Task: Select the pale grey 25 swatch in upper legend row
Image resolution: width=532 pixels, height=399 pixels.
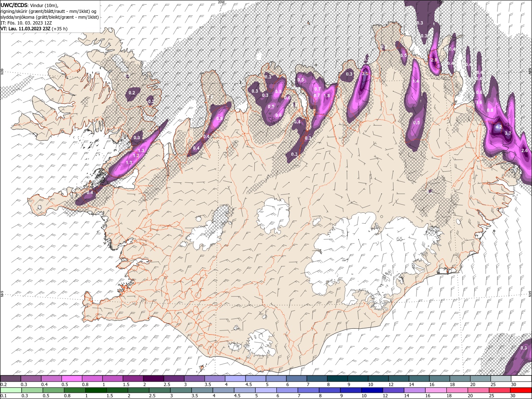Action: (x=501, y=379)
